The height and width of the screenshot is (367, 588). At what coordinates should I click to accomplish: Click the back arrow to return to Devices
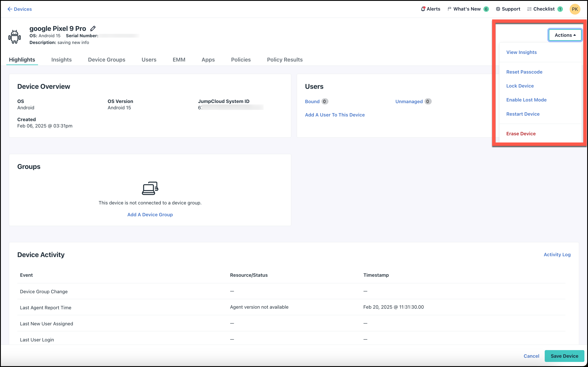pos(10,9)
